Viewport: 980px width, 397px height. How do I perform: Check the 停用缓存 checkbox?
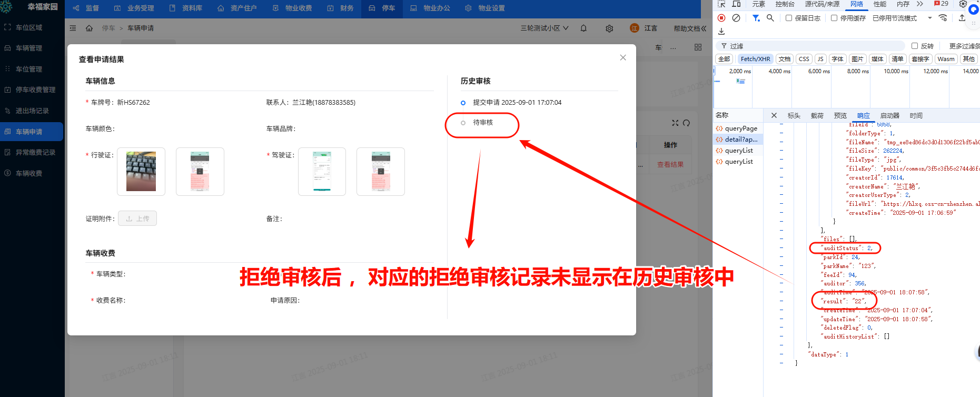(834, 18)
